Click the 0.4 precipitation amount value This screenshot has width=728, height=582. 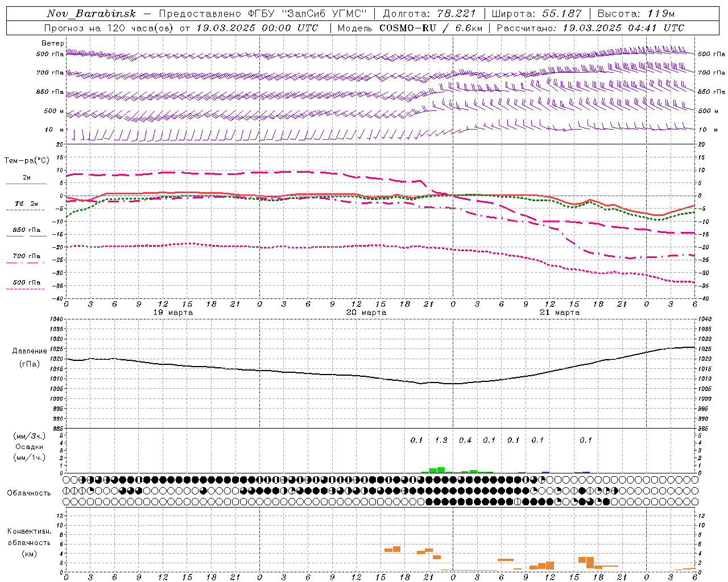coord(465,440)
